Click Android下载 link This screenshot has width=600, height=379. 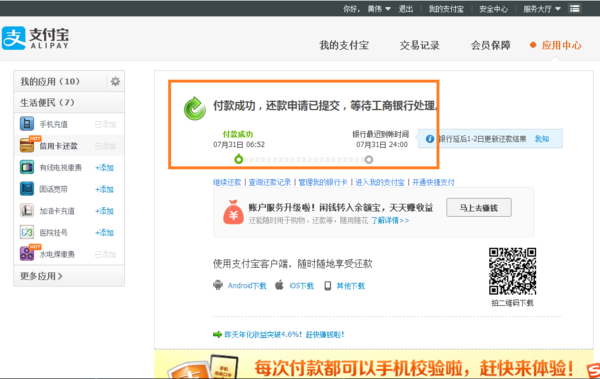click(x=247, y=286)
